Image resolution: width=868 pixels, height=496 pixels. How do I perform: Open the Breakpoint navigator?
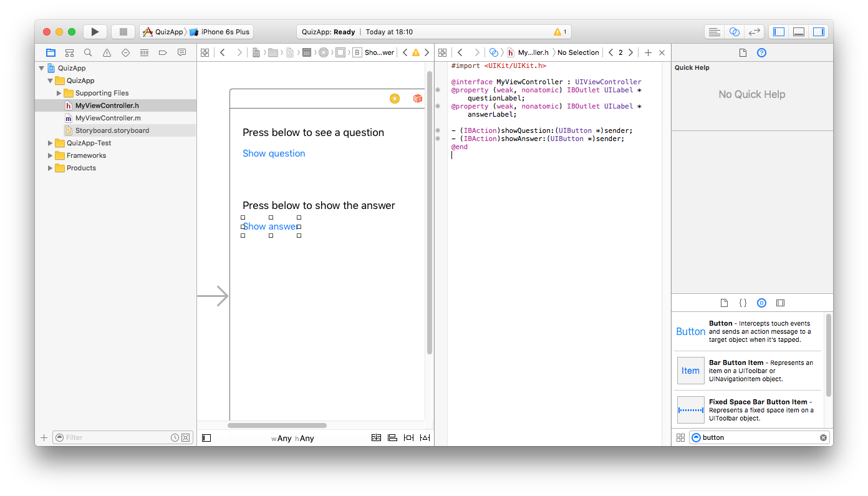[163, 53]
